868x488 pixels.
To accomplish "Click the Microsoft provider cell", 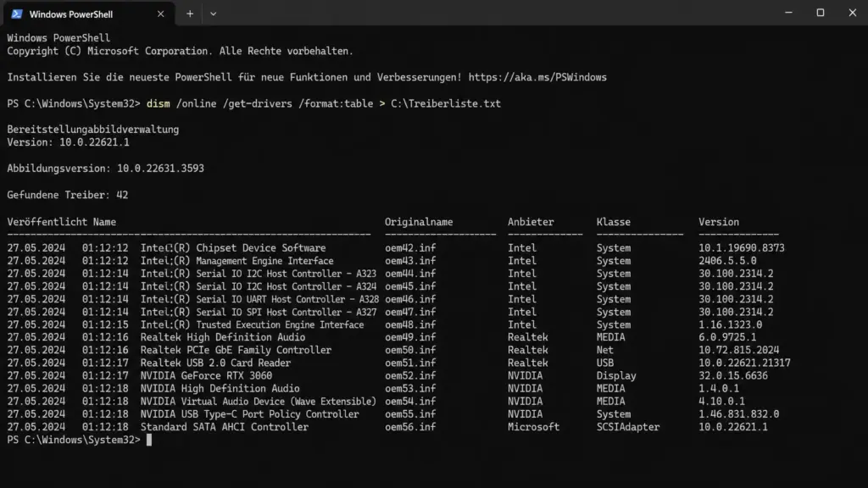I will 534,427.
